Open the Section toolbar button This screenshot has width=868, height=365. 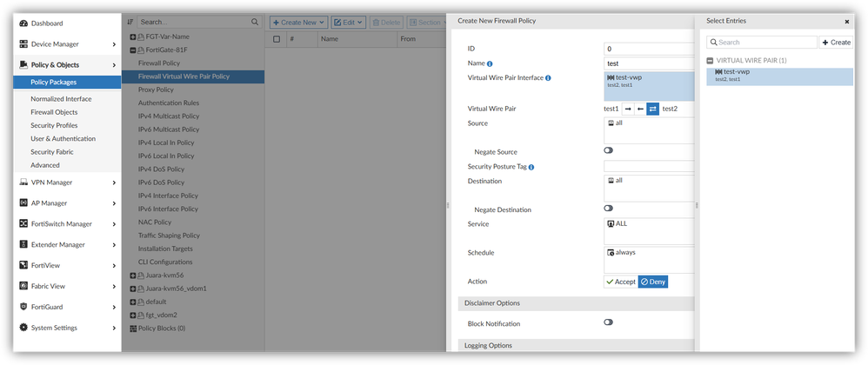[426, 23]
